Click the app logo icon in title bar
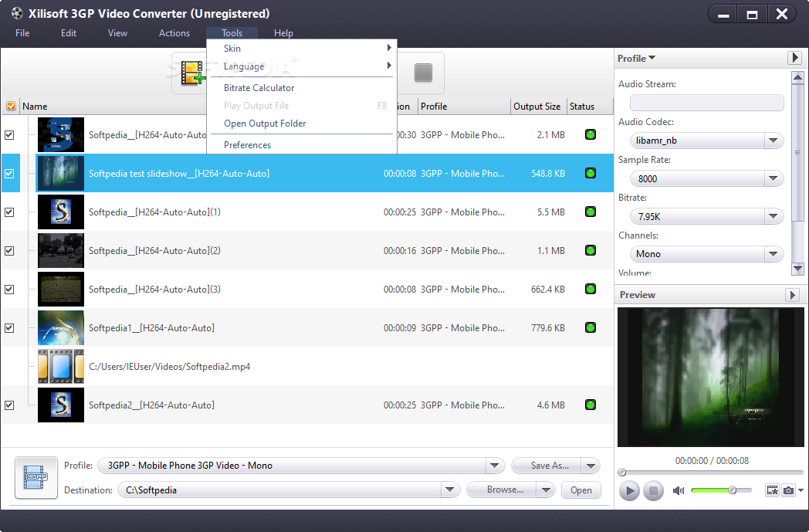This screenshot has width=809, height=532. click(x=17, y=13)
